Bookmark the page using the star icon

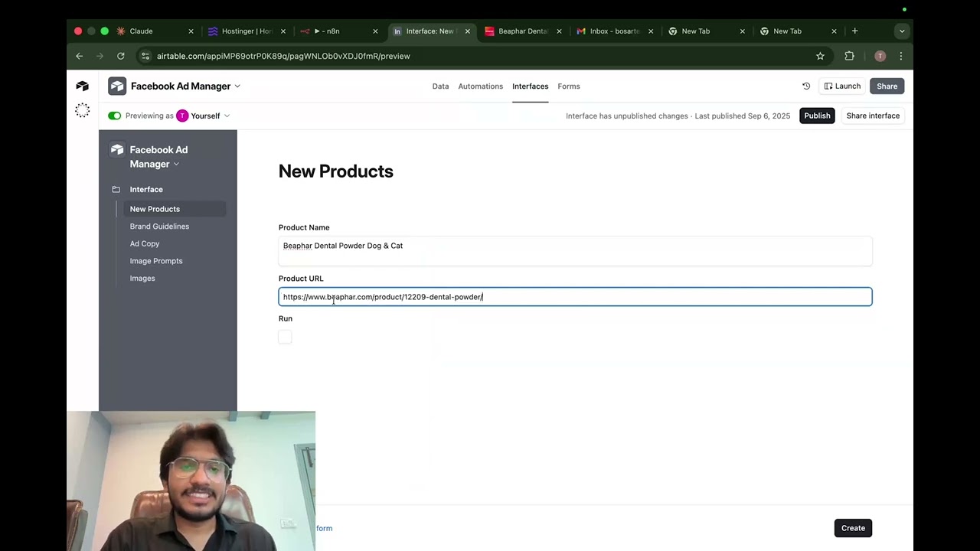point(820,56)
